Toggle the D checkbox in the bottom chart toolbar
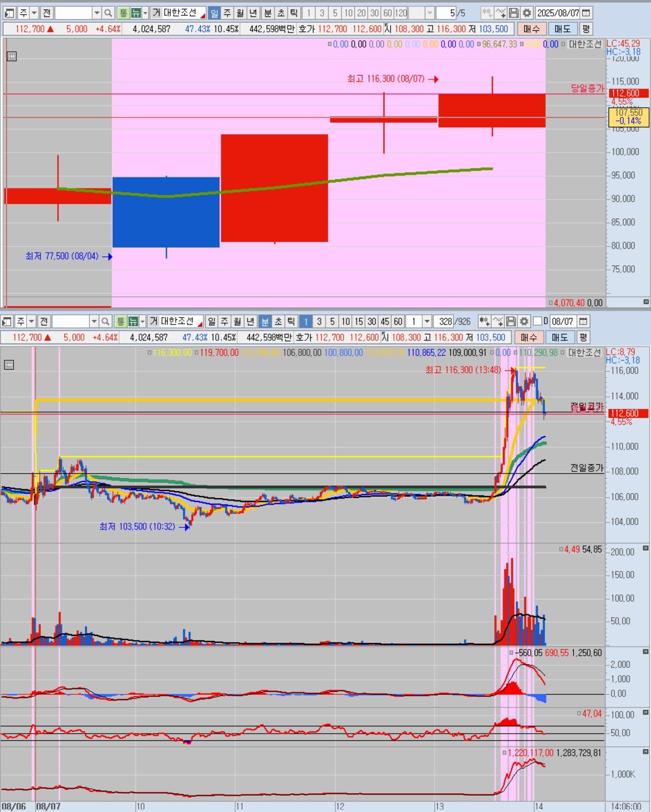This screenshot has height=812, width=651. [537, 321]
